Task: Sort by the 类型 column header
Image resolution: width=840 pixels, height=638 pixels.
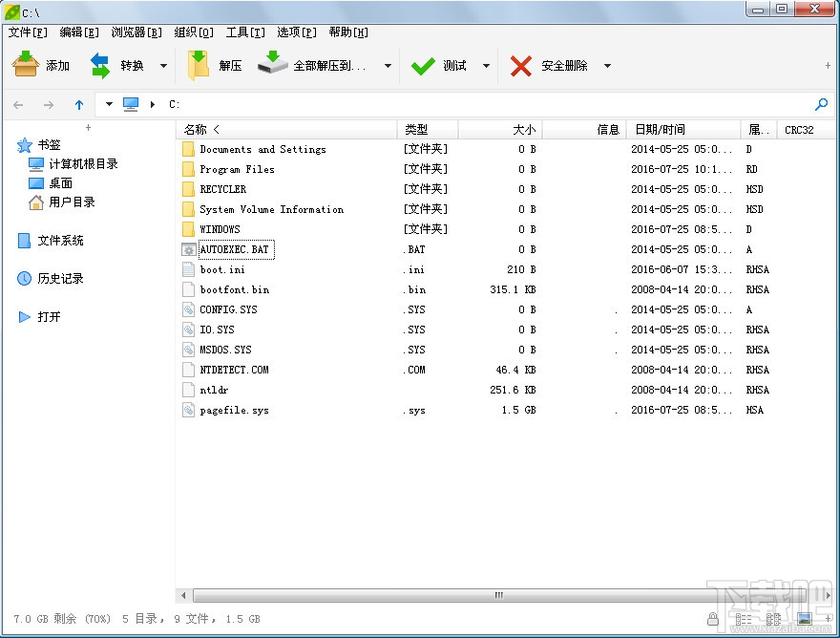Action: pyautogui.click(x=427, y=129)
